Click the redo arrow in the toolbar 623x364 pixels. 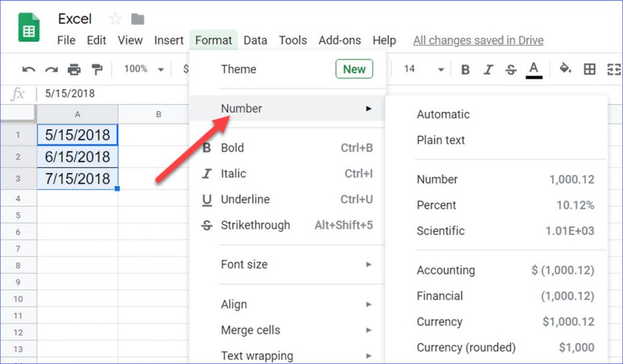[x=51, y=70]
